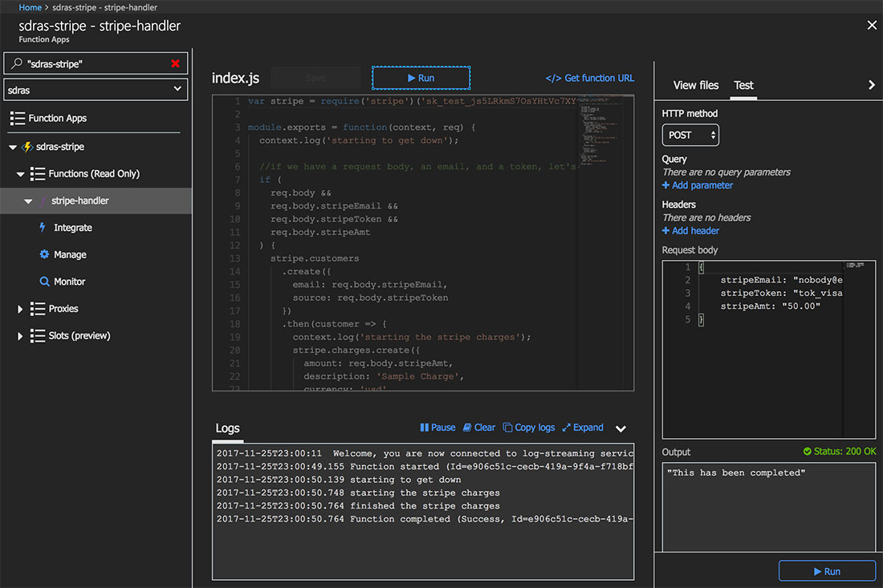
Task: Open the sdras subscription dropdown
Action: click(x=96, y=90)
